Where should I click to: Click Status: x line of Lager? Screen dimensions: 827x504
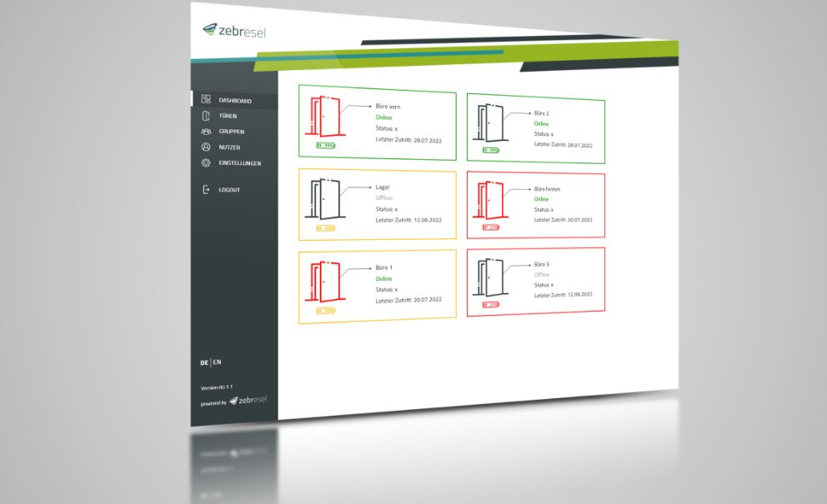[387, 209]
